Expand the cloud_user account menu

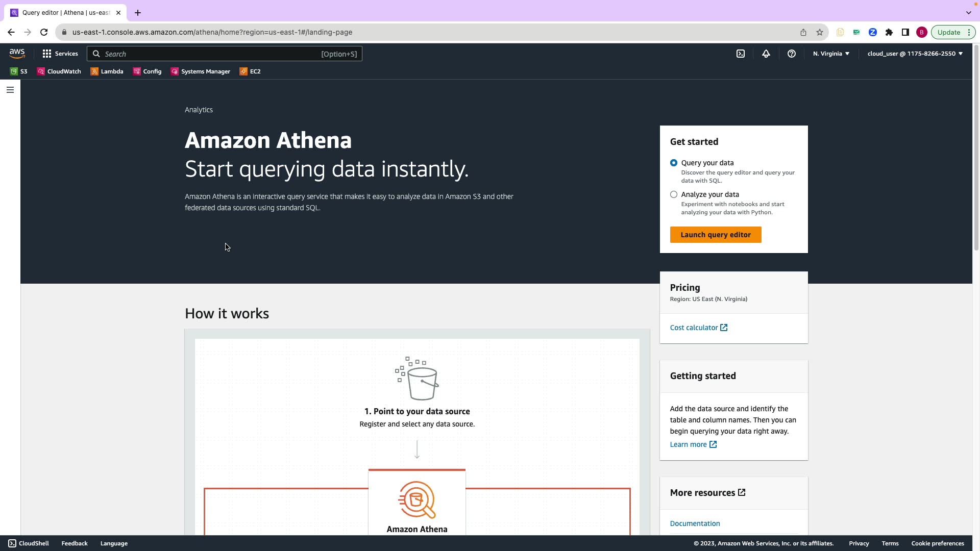[915, 54]
